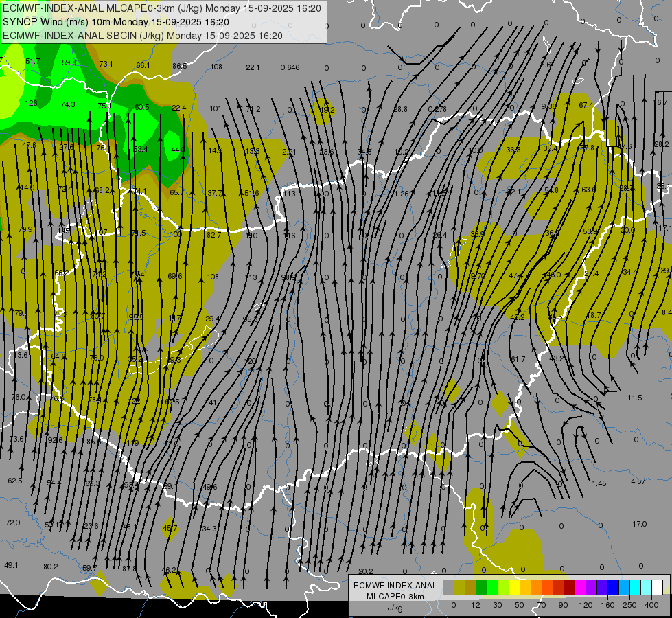
Task: Select the pure blue legend swatch
Action: coord(613,587)
